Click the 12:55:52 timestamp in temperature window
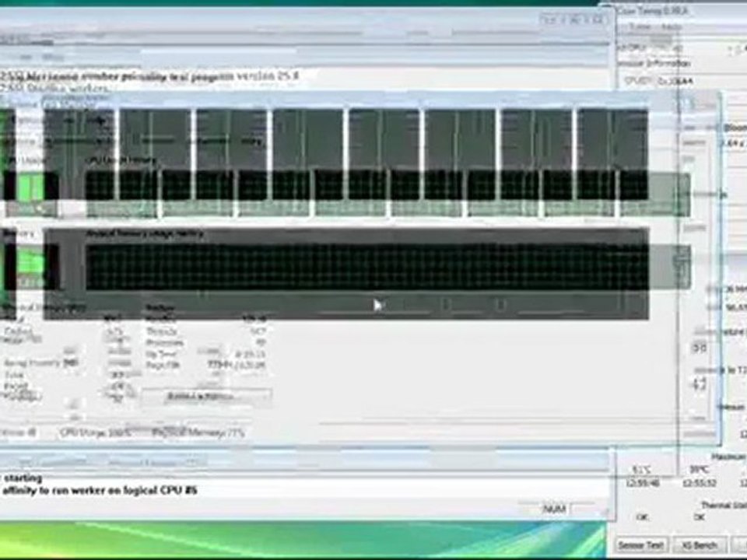The height and width of the screenshot is (560, 747). tap(700, 483)
